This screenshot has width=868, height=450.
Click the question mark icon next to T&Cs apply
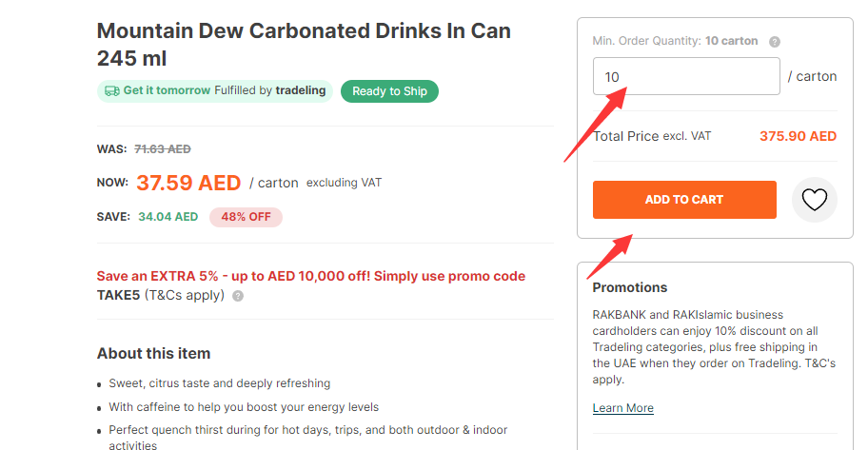point(238,296)
